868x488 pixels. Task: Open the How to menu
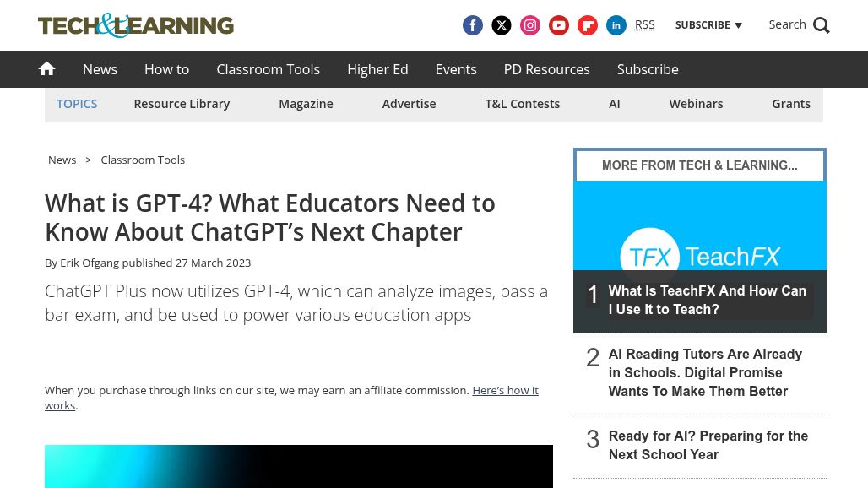tap(166, 69)
